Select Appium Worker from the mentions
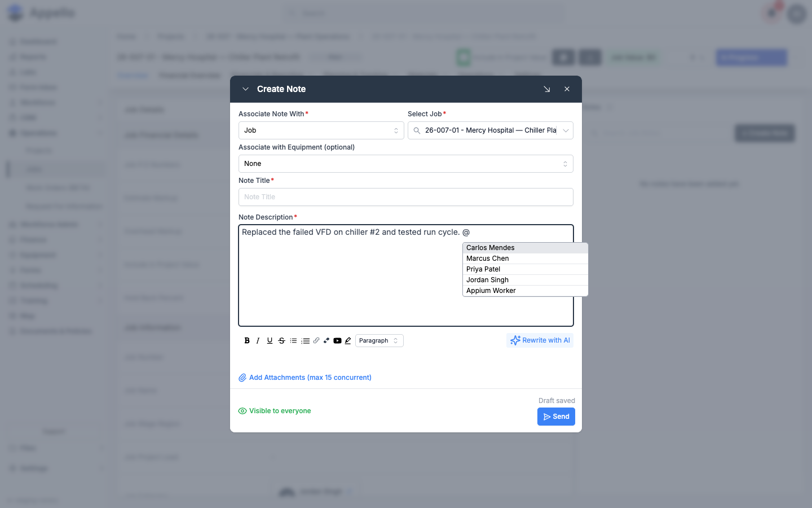This screenshot has height=508, width=812. pos(526,291)
